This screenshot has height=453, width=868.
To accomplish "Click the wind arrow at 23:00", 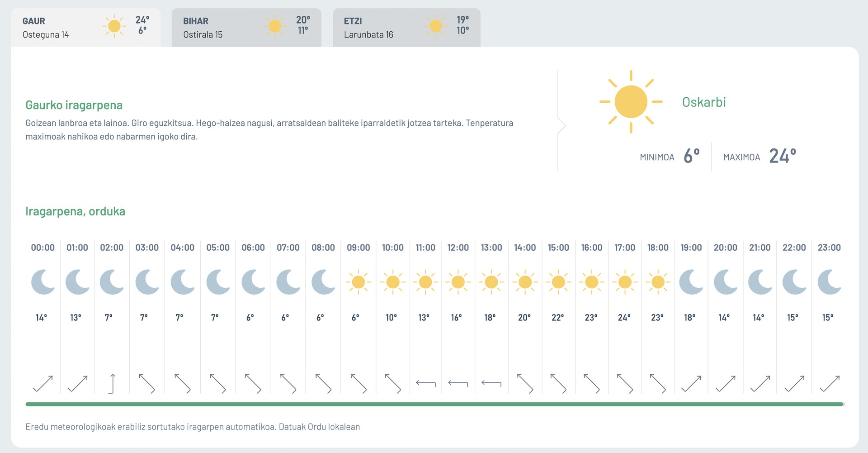I will click(x=830, y=384).
